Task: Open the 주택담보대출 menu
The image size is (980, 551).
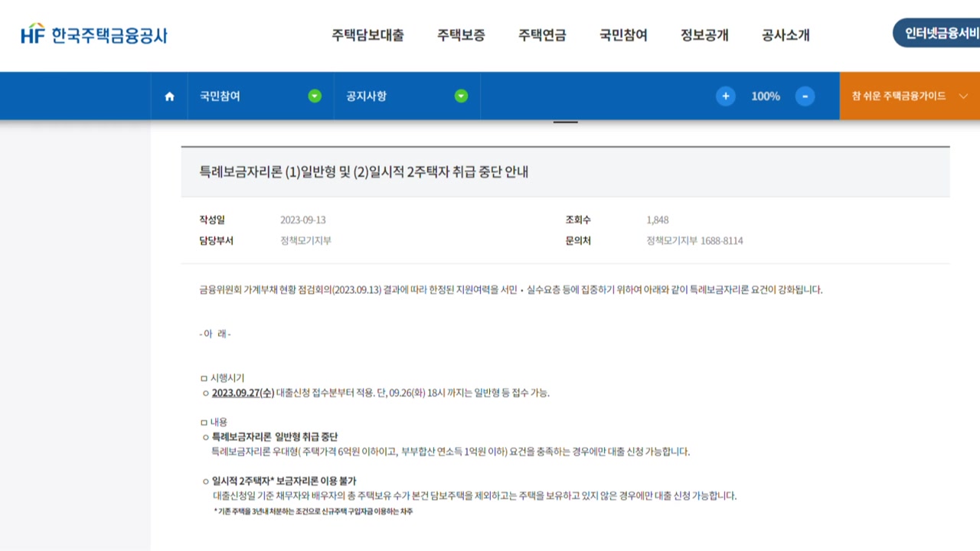Action: point(367,35)
